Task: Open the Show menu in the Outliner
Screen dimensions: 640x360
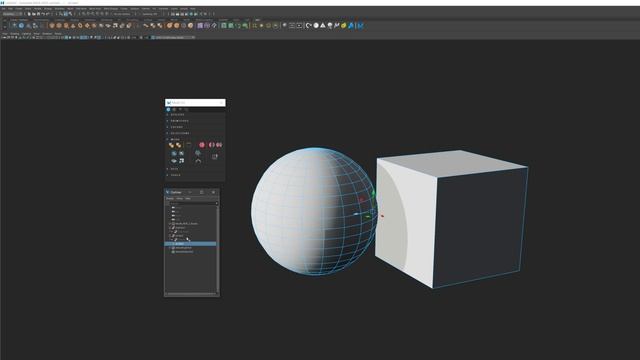Action: [180, 199]
